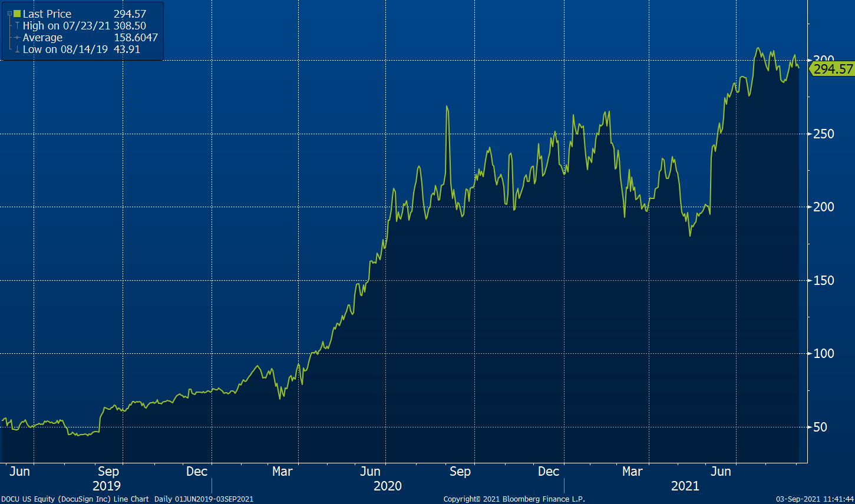This screenshot has height=504, width=855.
Task: Click the legend value 308.50
Action: coord(130,26)
